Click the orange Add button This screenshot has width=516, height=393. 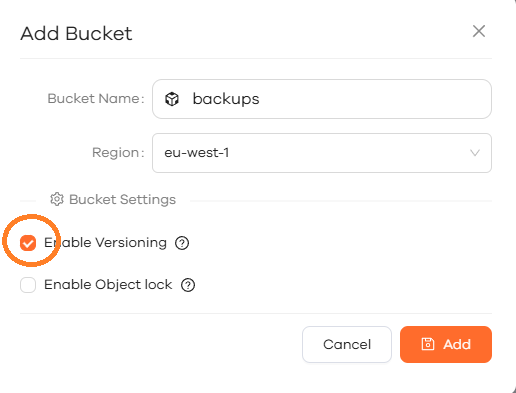coord(446,344)
